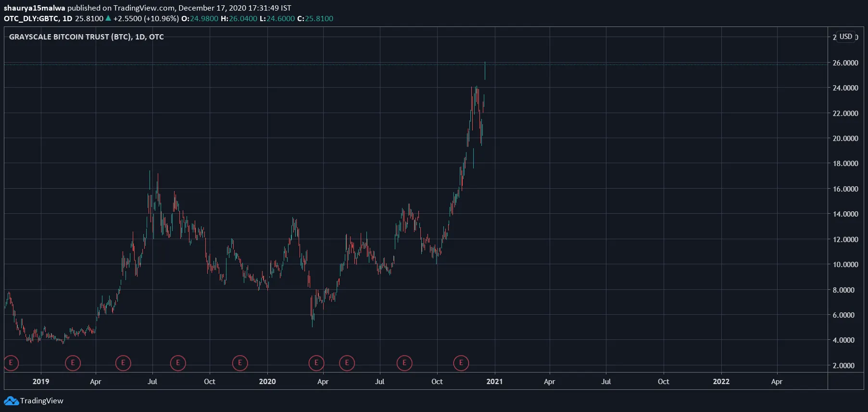Viewport: 868px width, 412px height.
Task: Open the earnings E marker between Jul and Oct 2019
Action: click(x=178, y=363)
